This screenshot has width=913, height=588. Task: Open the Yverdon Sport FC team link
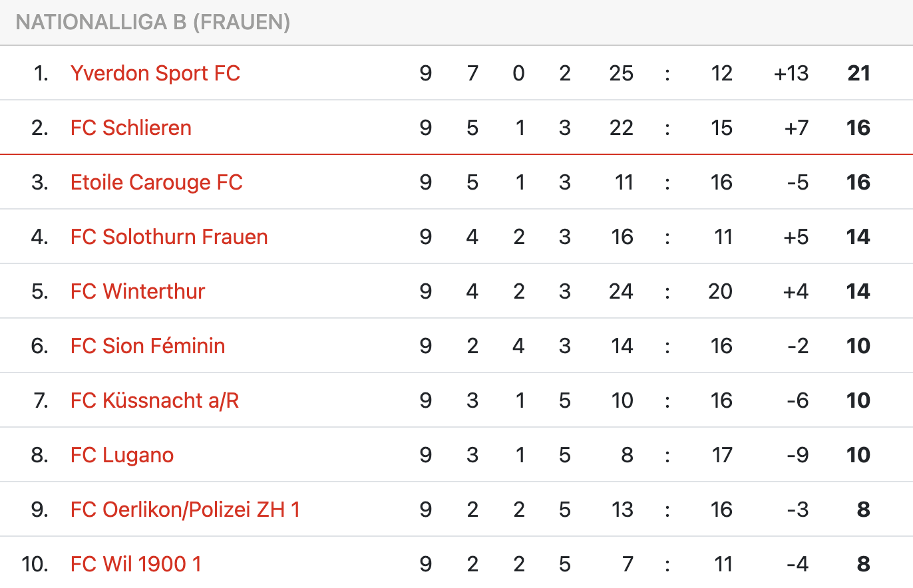coord(155,73)
